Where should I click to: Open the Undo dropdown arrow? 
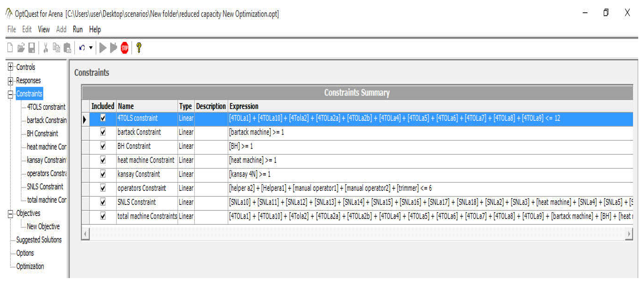coord(91,48)
